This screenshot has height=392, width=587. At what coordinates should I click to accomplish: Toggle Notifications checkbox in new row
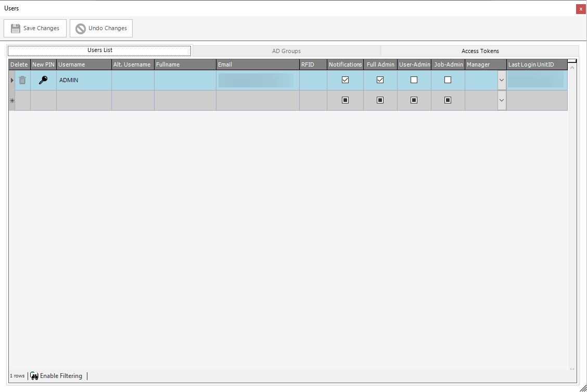point(345,100)
